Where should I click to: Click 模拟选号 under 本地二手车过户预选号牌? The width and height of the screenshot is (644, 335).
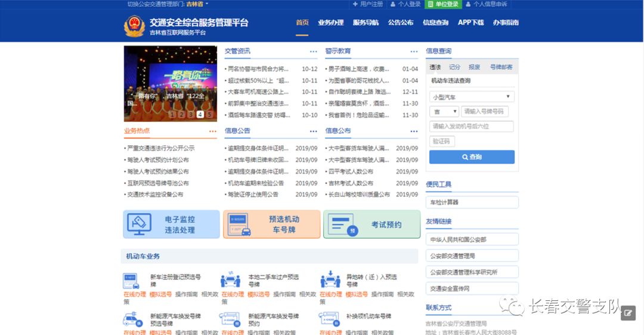[258, 294]
